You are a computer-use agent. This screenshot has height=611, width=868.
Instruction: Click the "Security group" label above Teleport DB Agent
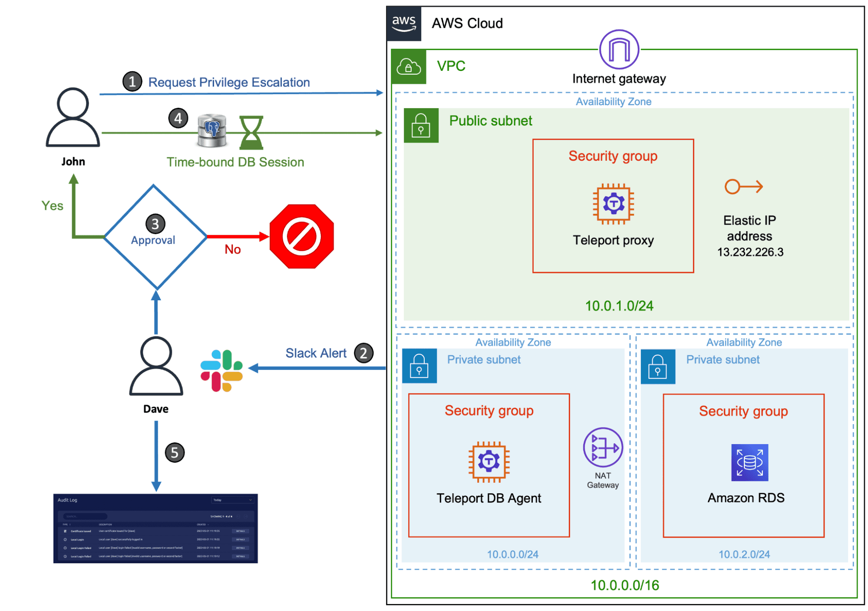tap(488, 411)
